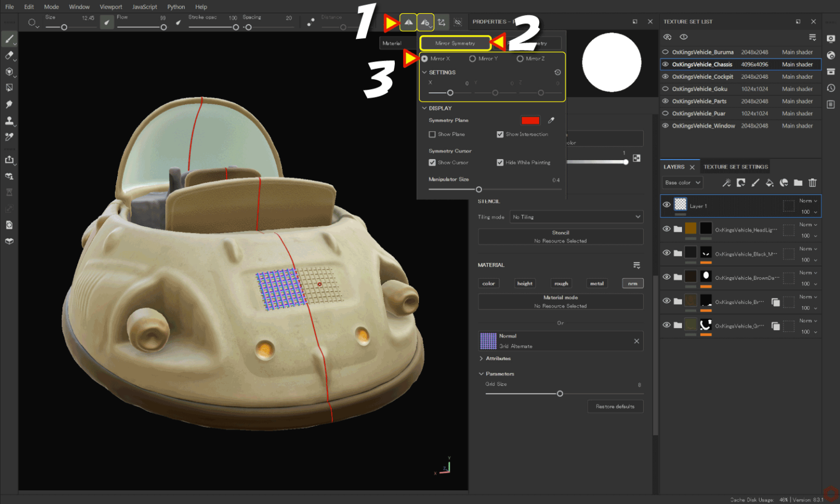Viewport: 840px width, 504px height.
Task: Select the Eraser tool
Action: point(9,55)
